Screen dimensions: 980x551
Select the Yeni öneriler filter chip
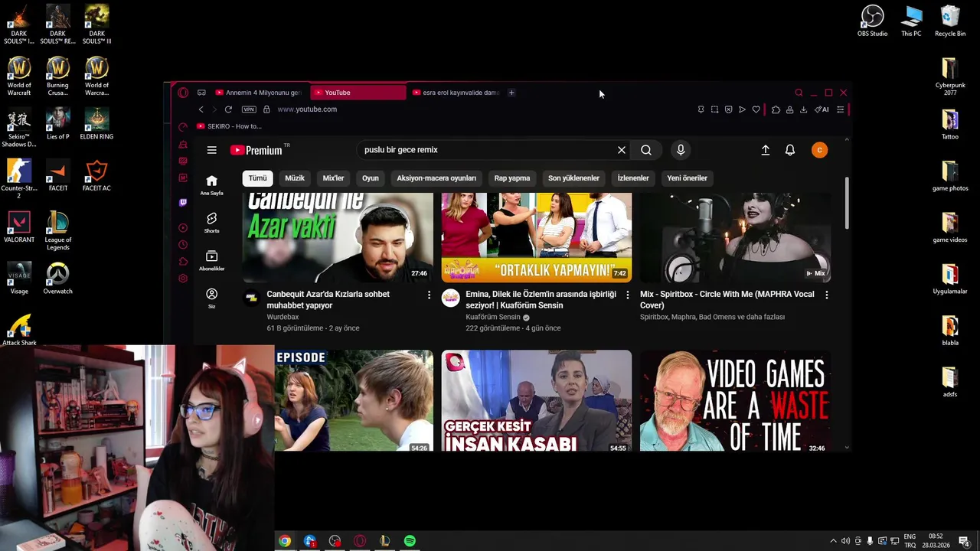(687, 178)
